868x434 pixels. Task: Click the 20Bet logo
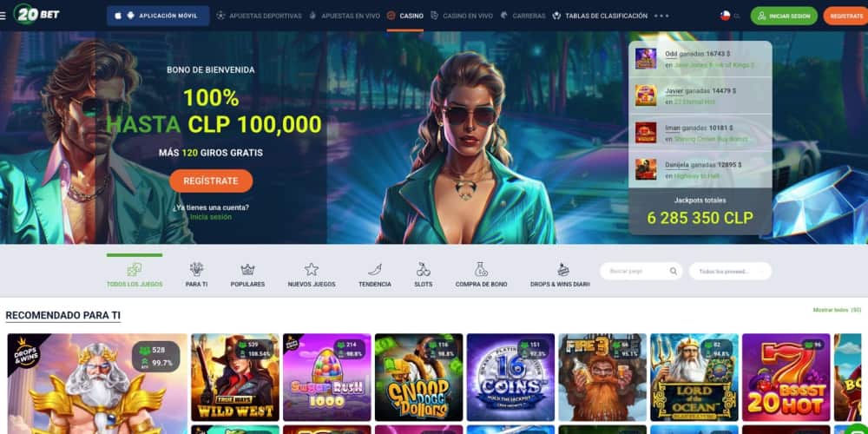[36, 14]
